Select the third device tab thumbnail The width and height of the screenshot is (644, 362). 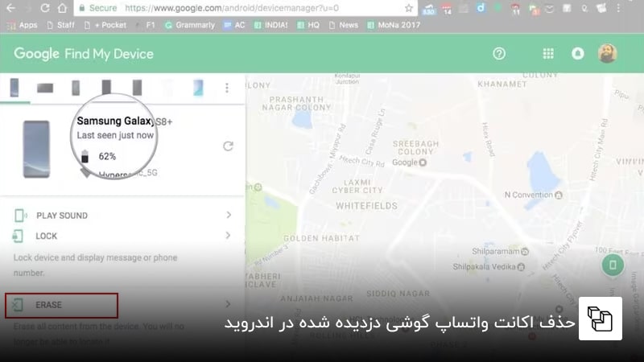pos(76,88)
